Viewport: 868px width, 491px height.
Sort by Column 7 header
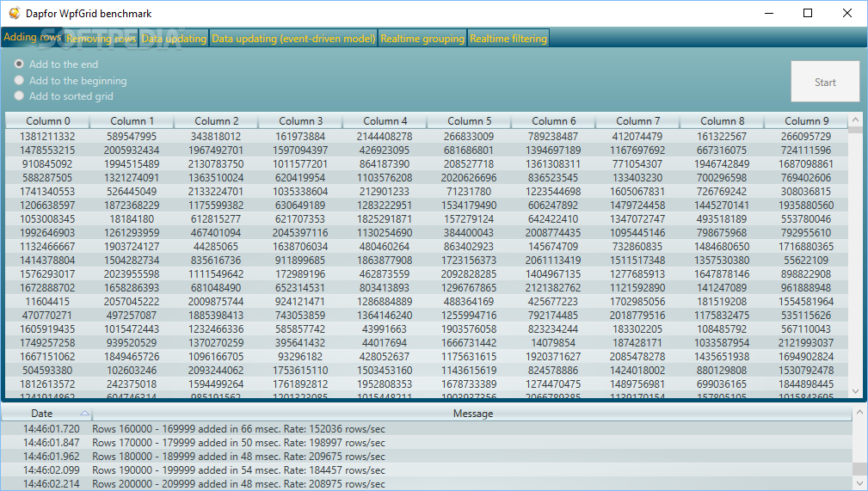pos(637,120)
